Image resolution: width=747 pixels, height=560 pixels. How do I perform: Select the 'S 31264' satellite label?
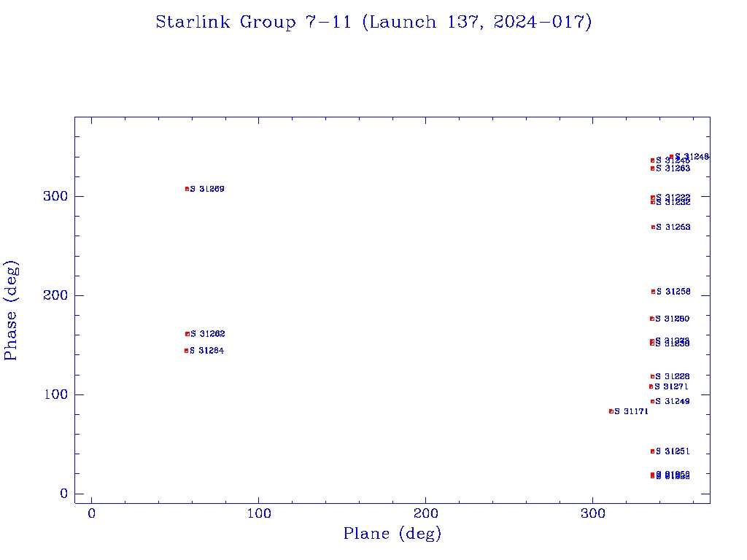[x=206, y=351]
